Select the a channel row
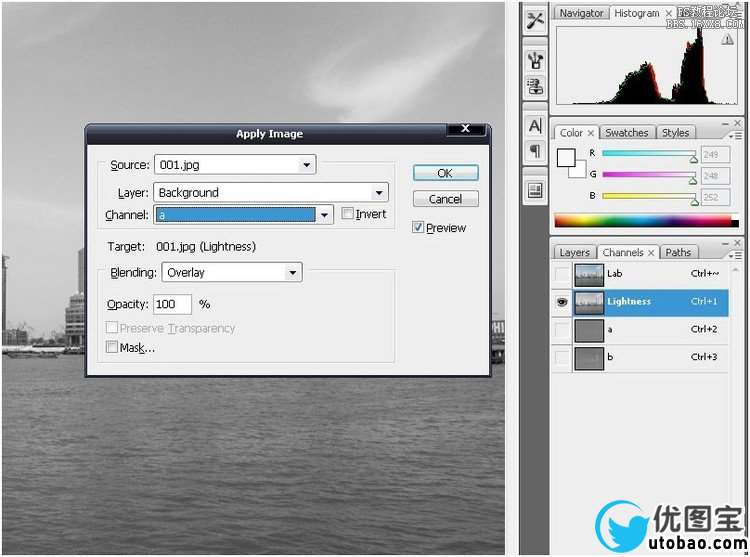750x557 pixels. (x=640, y=329)
